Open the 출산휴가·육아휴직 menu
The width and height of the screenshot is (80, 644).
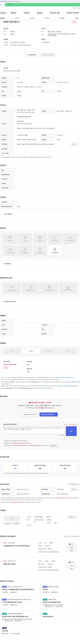click(73, 13)
